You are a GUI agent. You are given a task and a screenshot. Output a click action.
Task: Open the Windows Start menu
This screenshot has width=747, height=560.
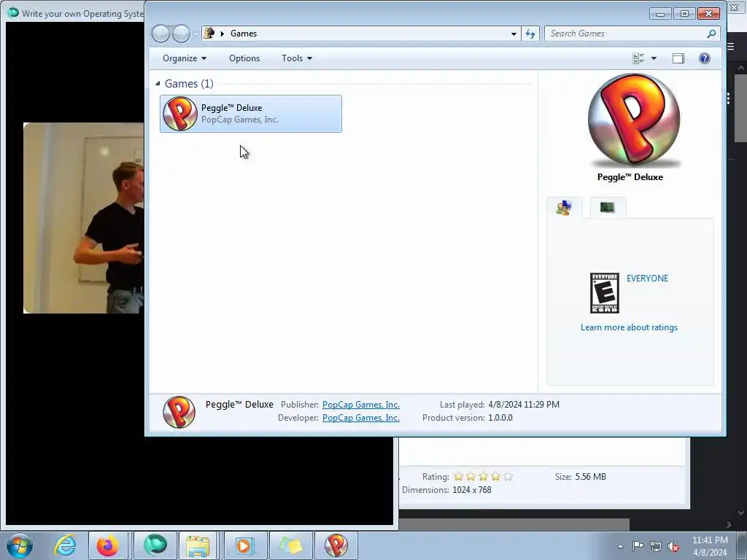[x=20, y=545]
